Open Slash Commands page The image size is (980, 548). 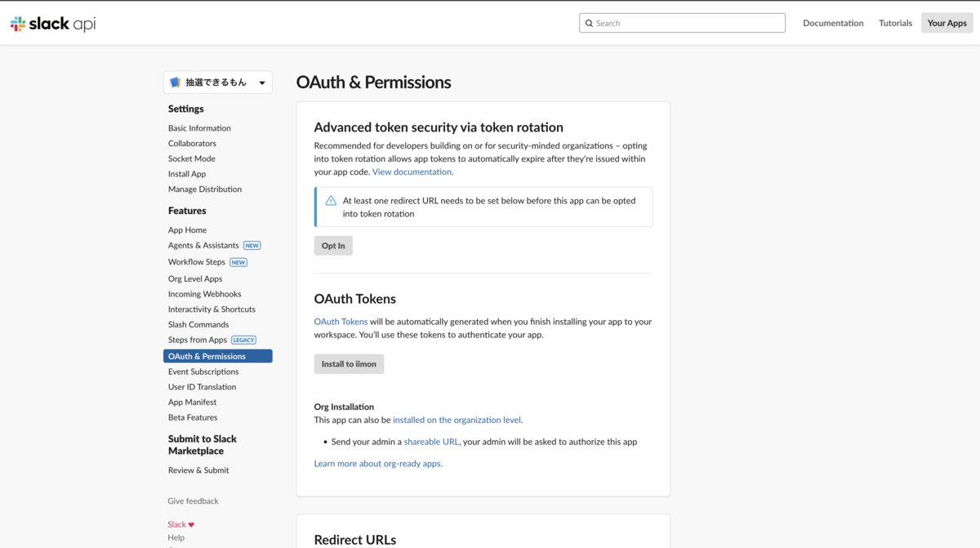[198, 325]
